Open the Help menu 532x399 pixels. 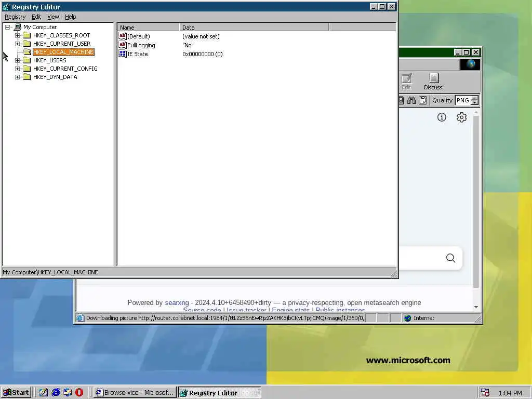pos(71,17)
